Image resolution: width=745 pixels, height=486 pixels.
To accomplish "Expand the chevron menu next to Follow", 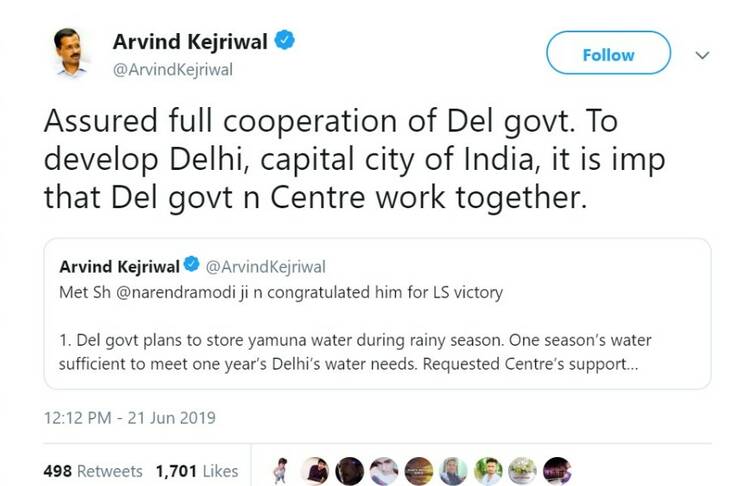I will pyautogui.click(x=702, y=55).
